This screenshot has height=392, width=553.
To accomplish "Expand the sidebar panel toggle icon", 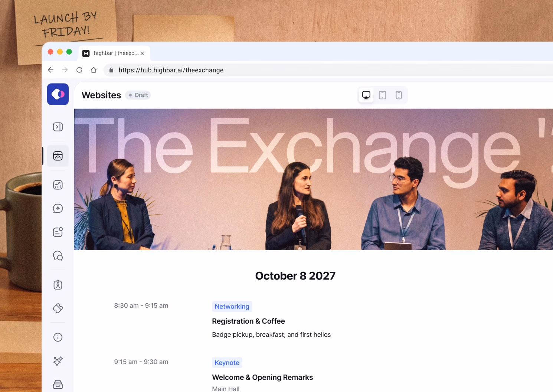I will click(x=58, y=127).
